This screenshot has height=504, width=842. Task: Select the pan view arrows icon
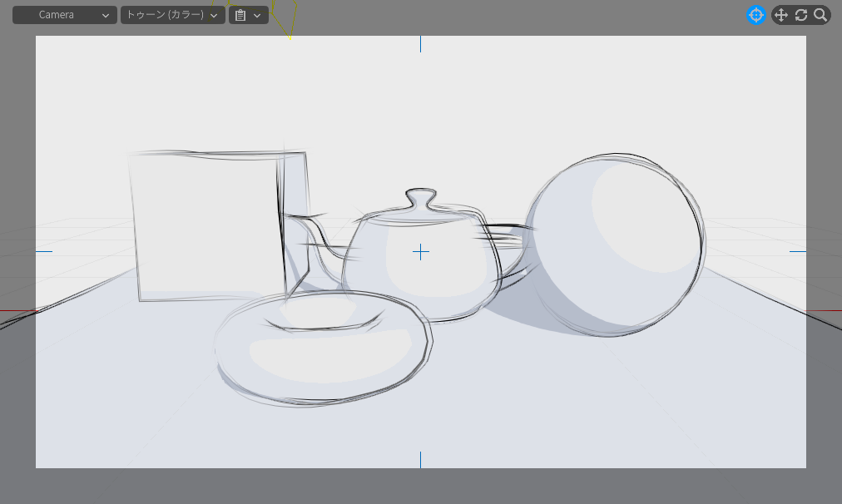point(780,15)
